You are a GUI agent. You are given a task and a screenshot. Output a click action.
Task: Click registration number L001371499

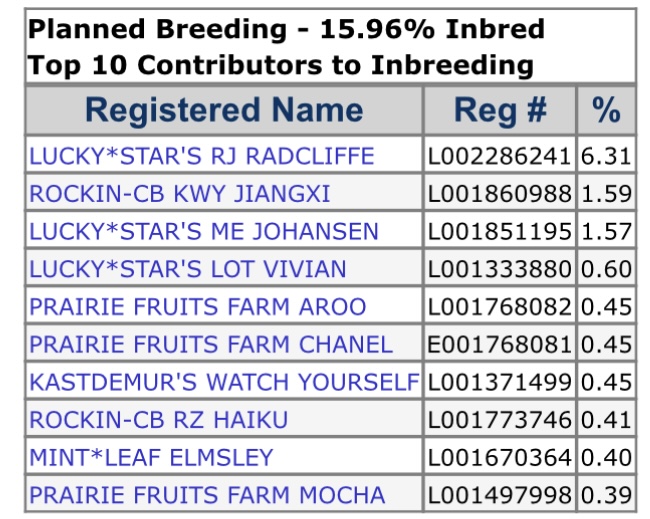[500, 382]
